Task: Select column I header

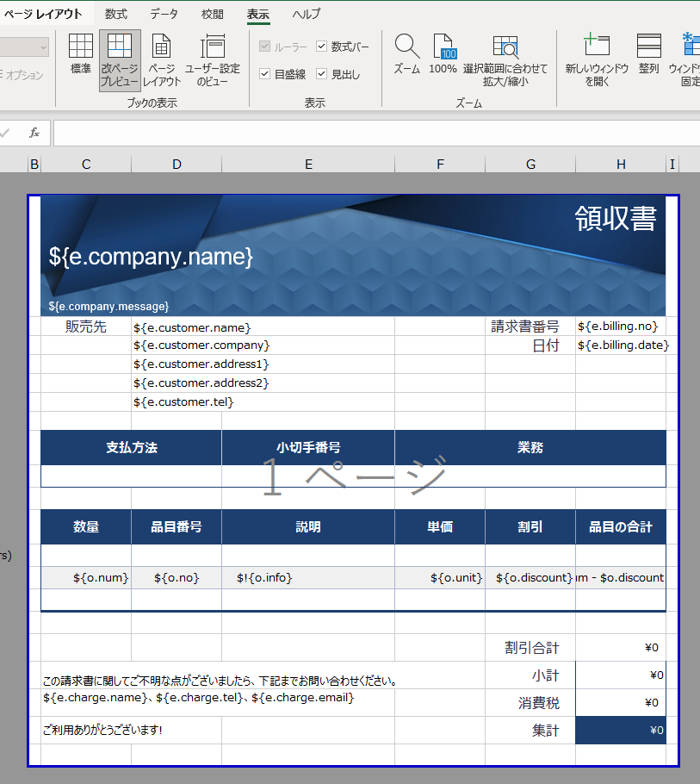Action: click(672, 164)
